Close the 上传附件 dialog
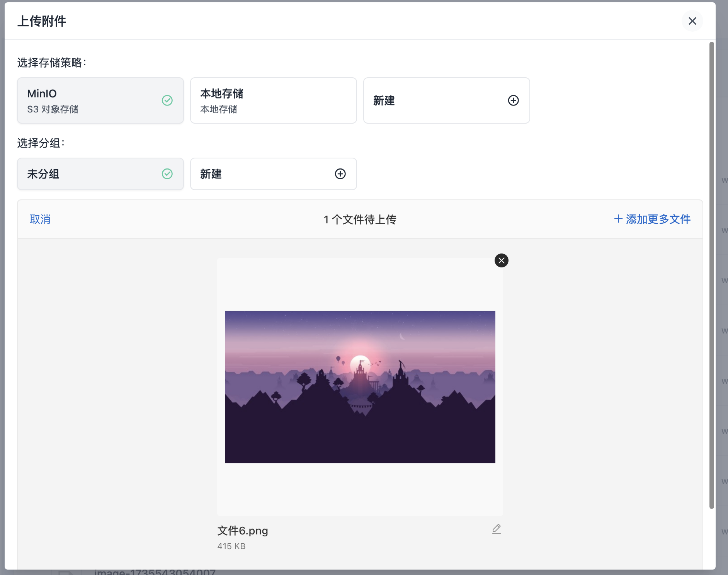Image resolution: width=728 pixels, height=575 pixels. 692,21
